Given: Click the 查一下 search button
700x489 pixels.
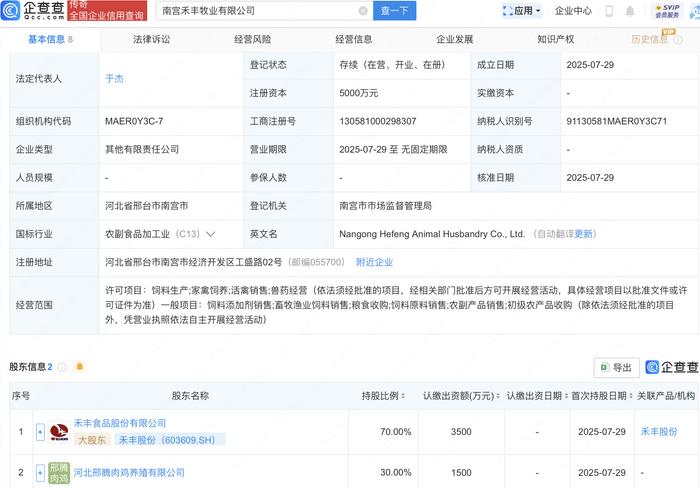Looking at the screenshot, I should point(394,11).
